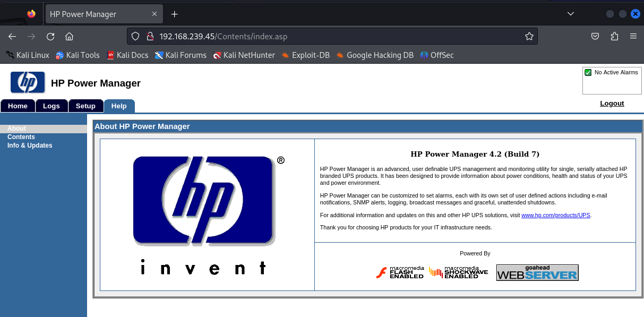Click the HP Power Manager 4.2 (Build 7) title

point(475,154)
